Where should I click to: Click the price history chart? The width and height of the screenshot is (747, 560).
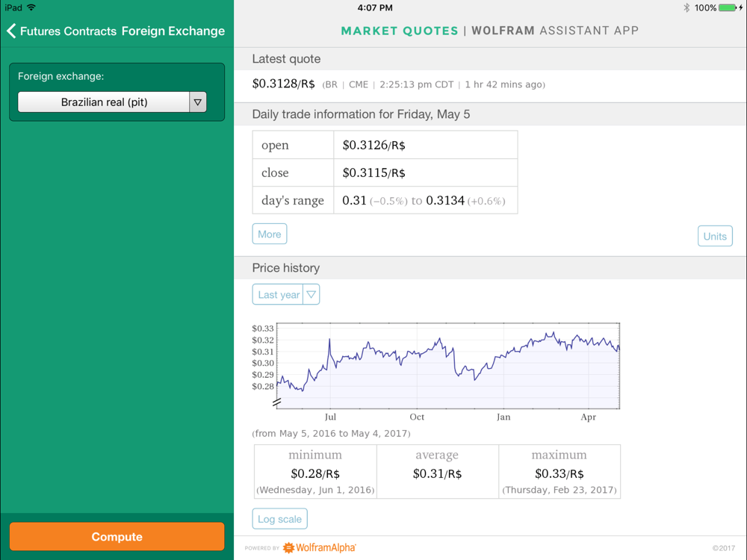447,366
